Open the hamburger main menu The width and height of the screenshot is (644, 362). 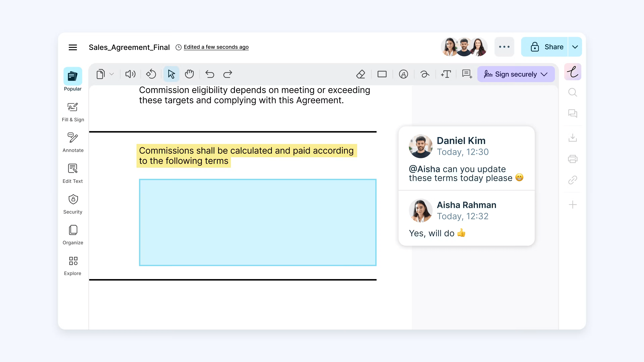(x=73, y=47)
